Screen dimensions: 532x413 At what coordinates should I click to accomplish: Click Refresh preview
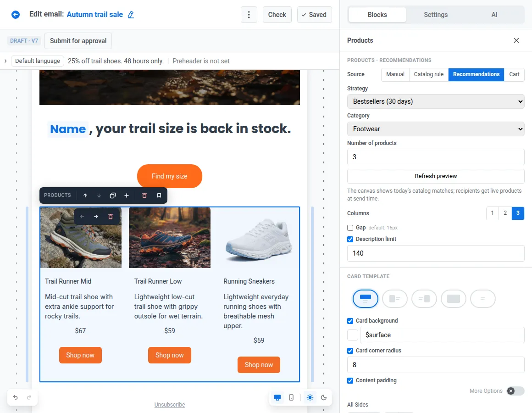pos(436,176)
